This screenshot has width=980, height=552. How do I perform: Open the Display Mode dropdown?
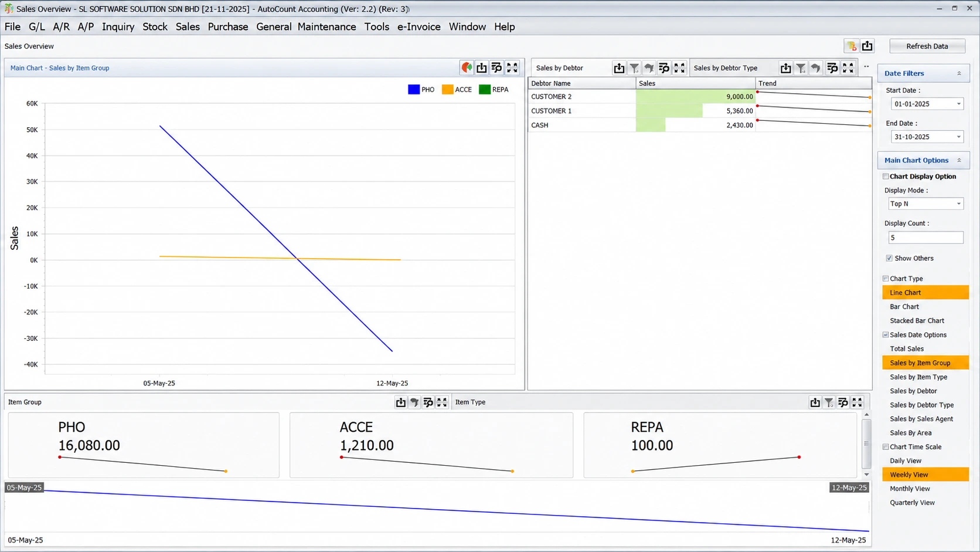(x=959, y=204)
